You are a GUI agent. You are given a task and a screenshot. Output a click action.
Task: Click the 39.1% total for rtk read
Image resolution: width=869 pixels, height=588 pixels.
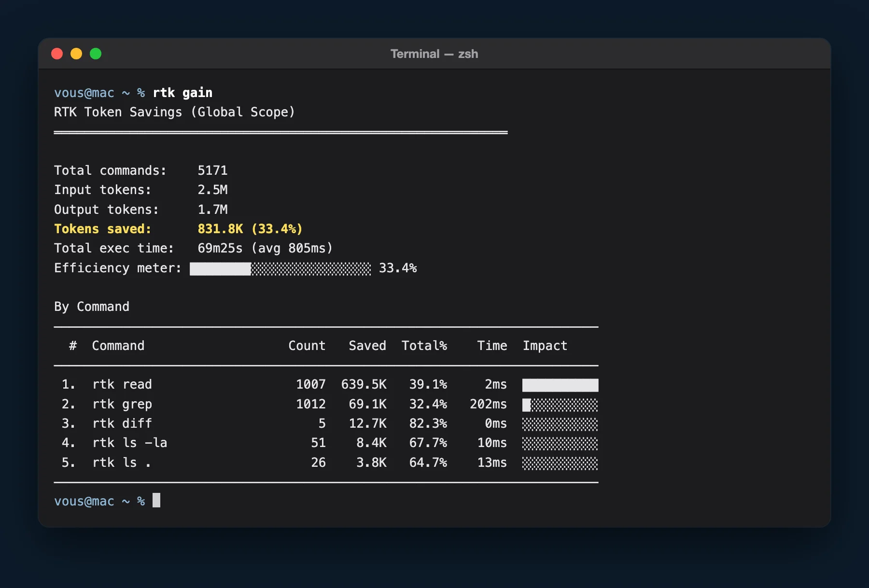[x=428, y=384]
